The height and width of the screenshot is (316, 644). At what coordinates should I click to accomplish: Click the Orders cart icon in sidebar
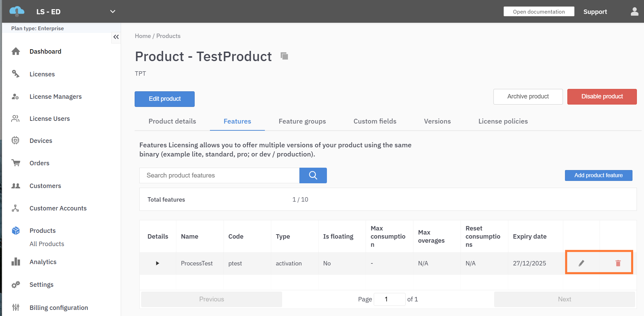click(16, 163)
